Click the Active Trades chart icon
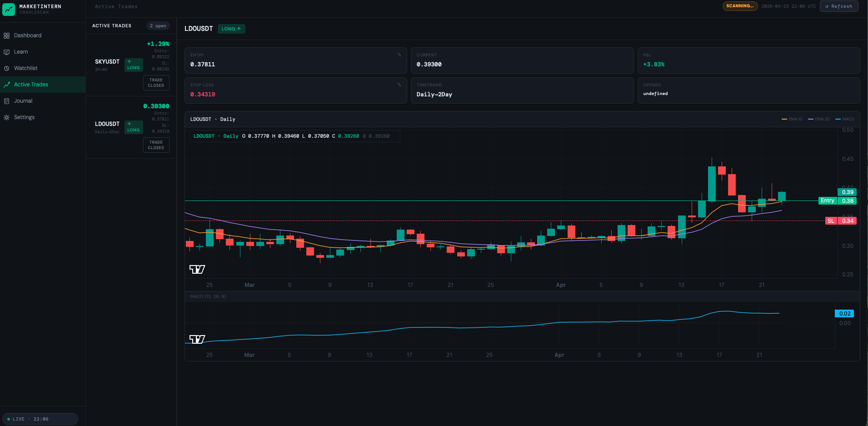Viewport: 868px width, 426px height. [6, 85]
